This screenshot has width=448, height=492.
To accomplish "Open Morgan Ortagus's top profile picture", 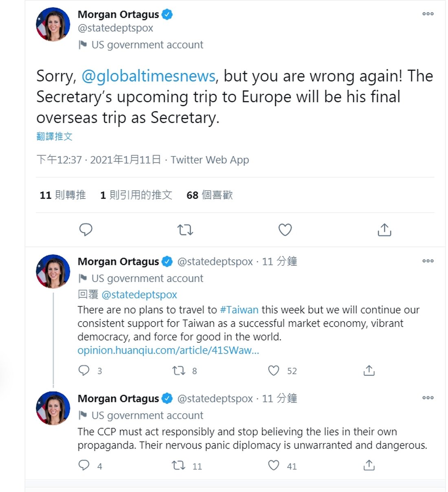I will pyautogui.click(x=53, y=24).
